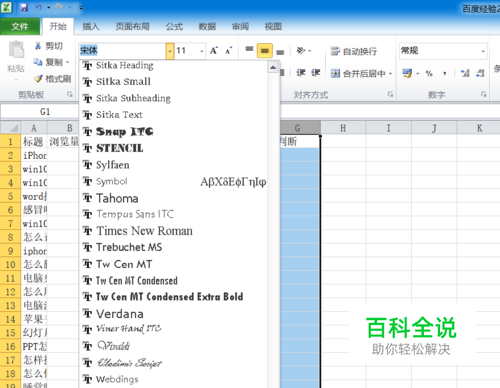Image resolution: width=500 pixels, height=388 pixels.
Task: Select column H header
Action: (343, 128)
